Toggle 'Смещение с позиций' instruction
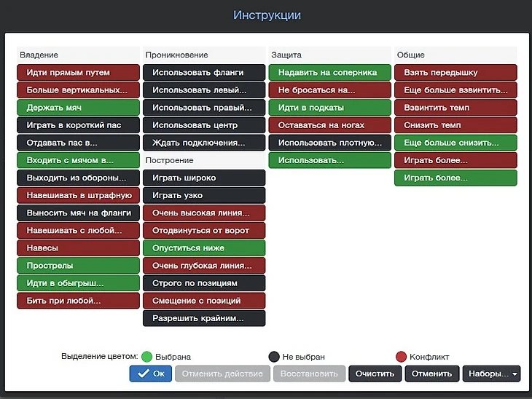The width and height of the screenshot is (532, 399). point(204,301)
